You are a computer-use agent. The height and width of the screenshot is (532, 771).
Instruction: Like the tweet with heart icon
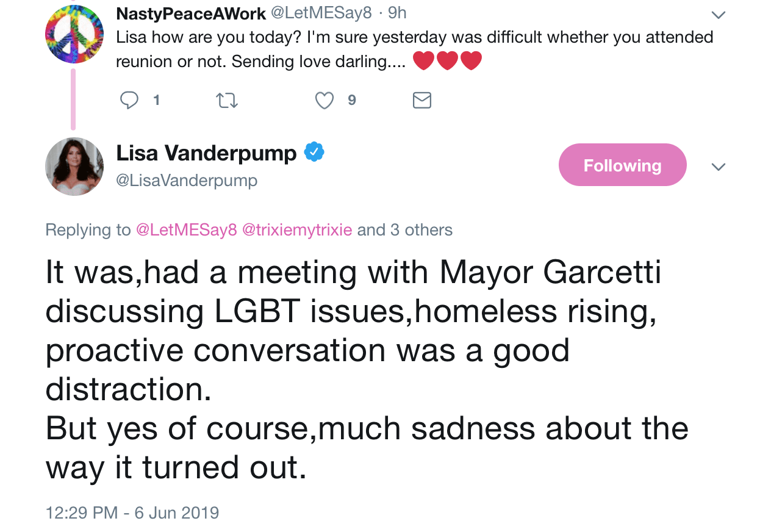[x=325, y=100]
